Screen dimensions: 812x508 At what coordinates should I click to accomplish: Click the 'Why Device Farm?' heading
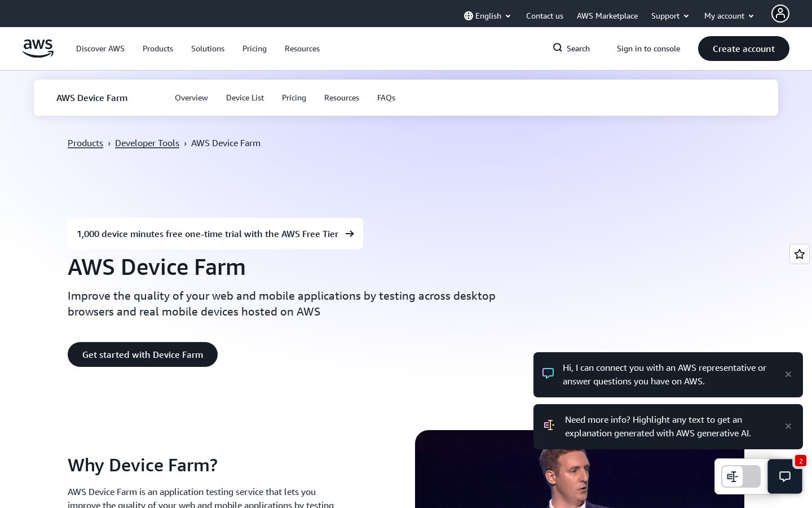pos(143,465)
